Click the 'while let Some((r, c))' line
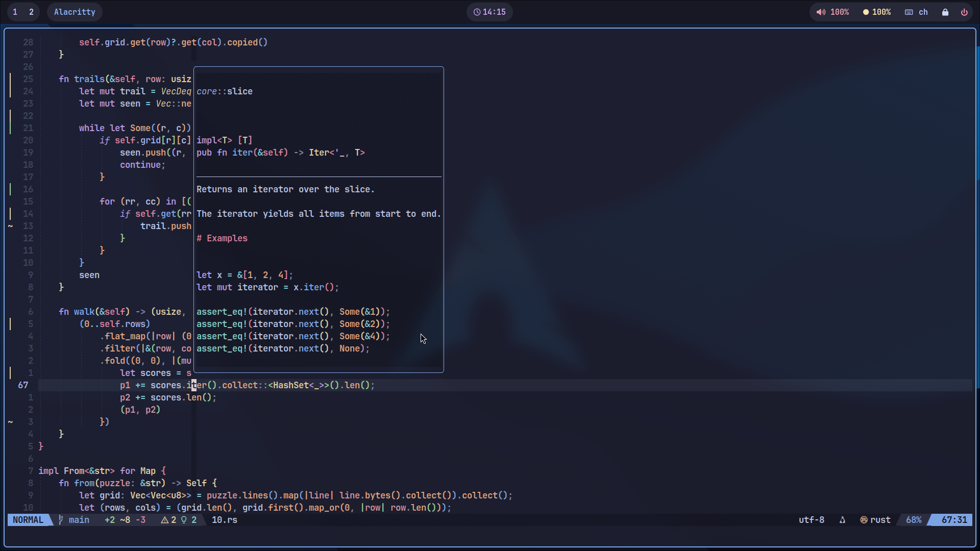This screenshot has width=980, height=551. [135, 128]
